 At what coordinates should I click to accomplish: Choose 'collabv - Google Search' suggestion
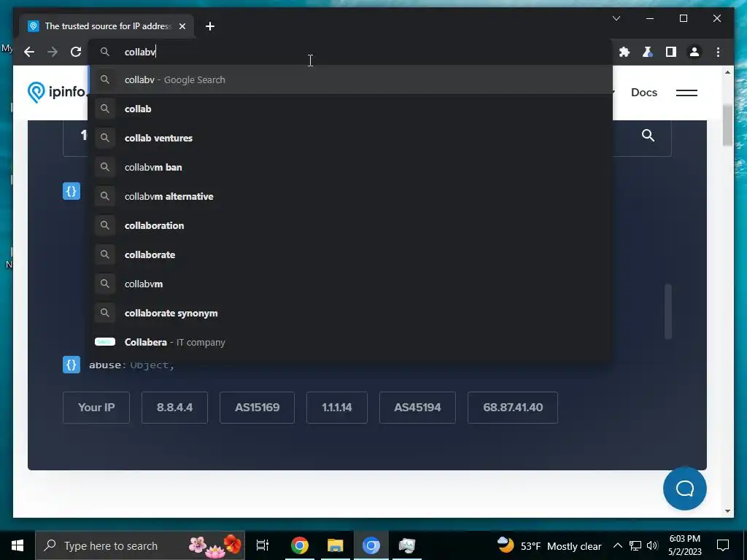(x=351, y=79)
